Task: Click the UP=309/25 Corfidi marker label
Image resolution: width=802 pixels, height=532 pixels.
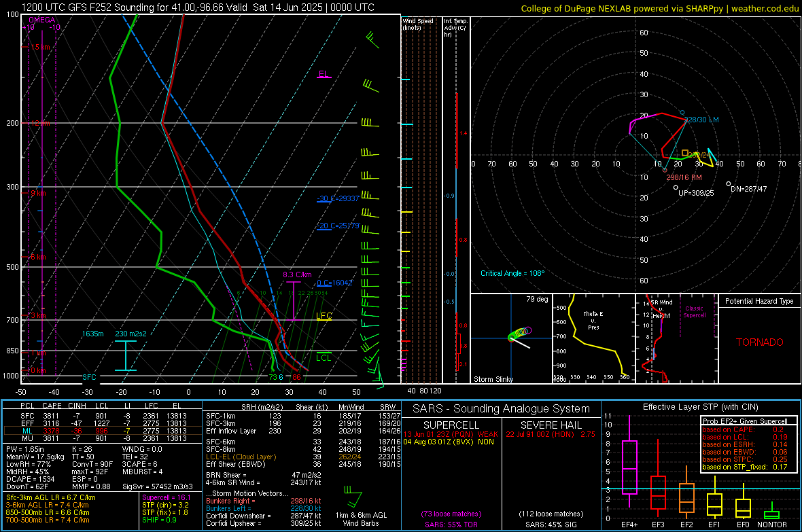Action: pos(696,193)
